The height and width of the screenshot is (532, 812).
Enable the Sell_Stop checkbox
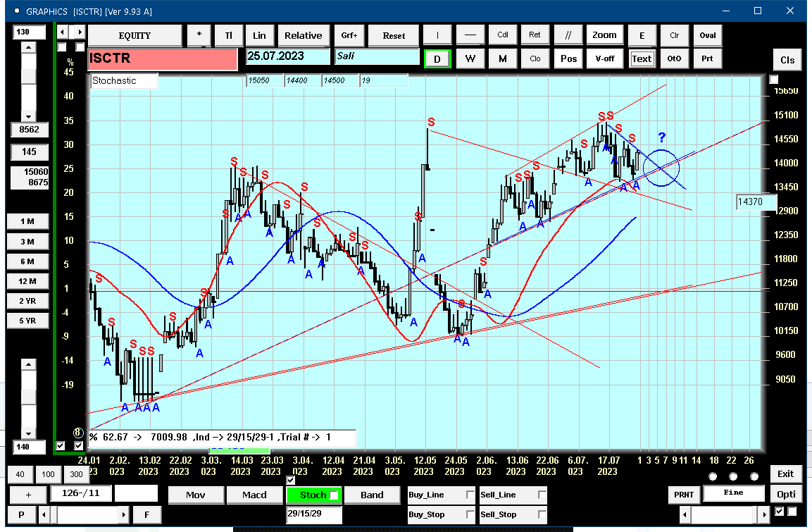coord(542,514)
